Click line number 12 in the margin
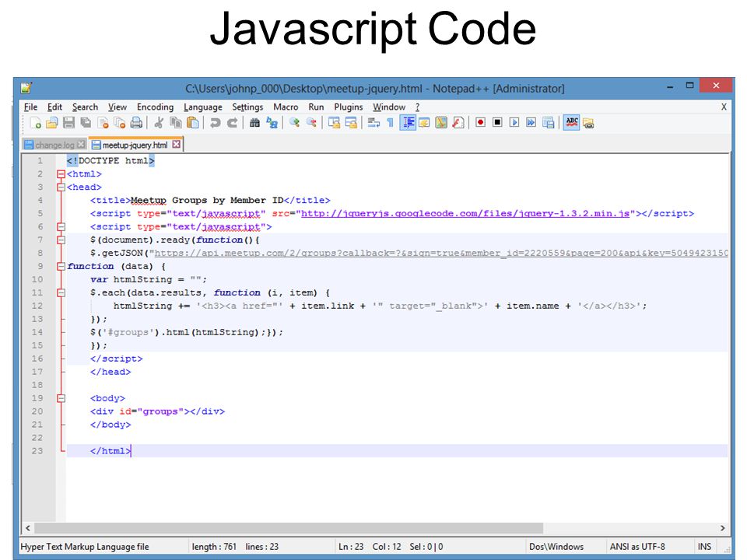The height and width of the screenshot is (560, 747). coord(37,306)
